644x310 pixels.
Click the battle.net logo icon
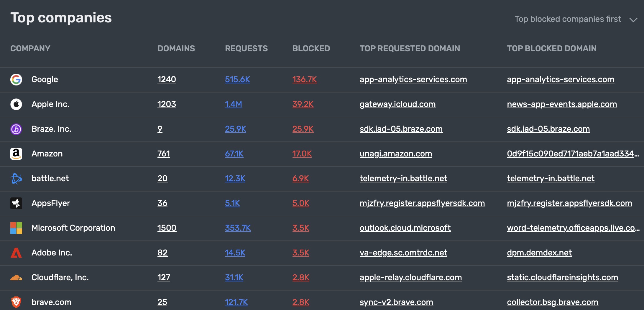tap(16, 179)
